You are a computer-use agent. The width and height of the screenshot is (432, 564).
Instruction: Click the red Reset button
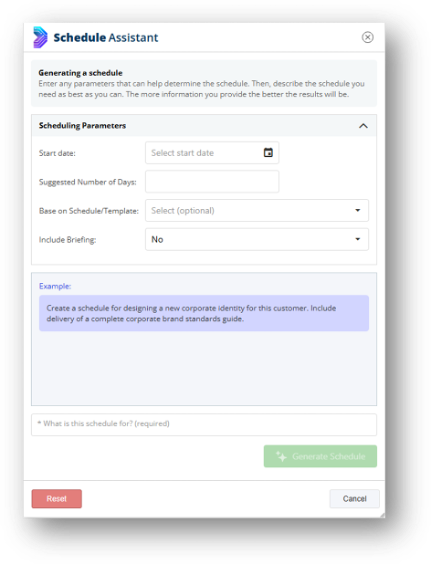point(56,499)
